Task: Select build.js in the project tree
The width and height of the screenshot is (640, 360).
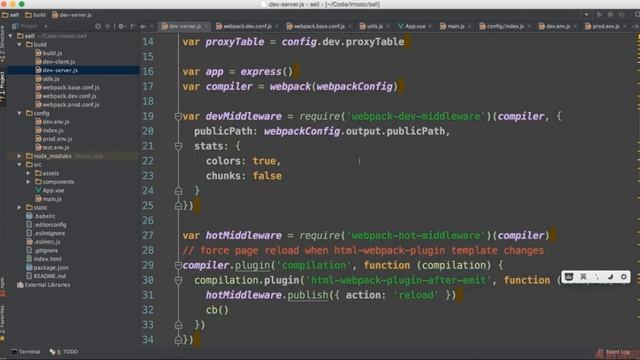Action: (49, 53)
